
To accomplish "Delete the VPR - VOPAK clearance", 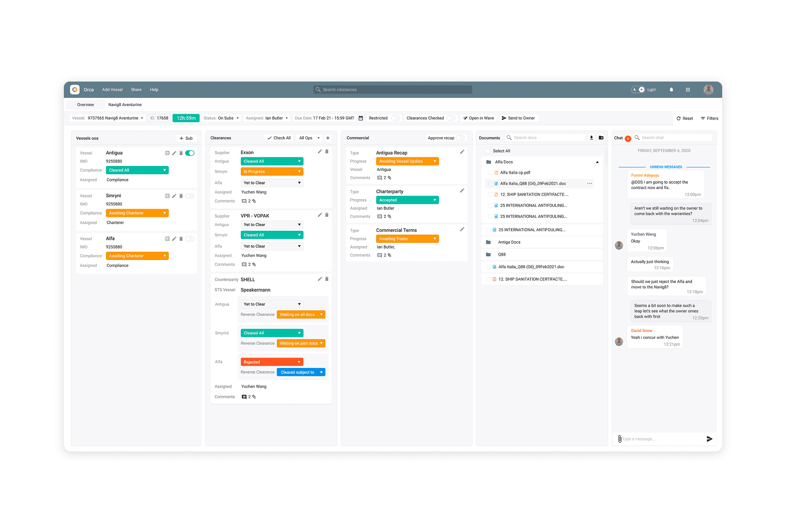I will (327, 215).
